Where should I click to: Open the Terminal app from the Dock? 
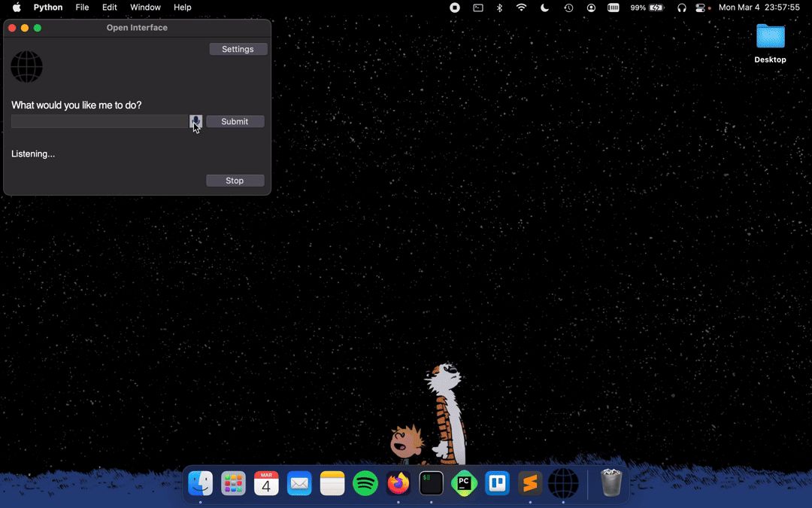point(431,483)
